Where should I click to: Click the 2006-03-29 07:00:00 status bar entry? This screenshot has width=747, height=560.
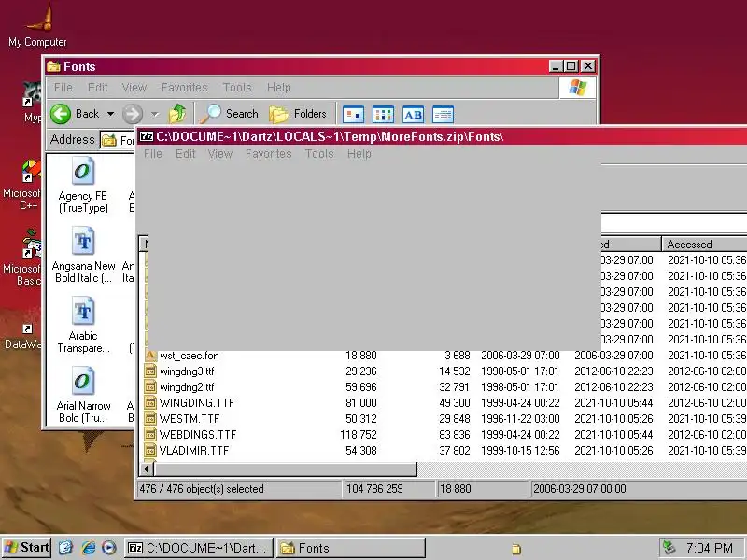coord(579,488)
